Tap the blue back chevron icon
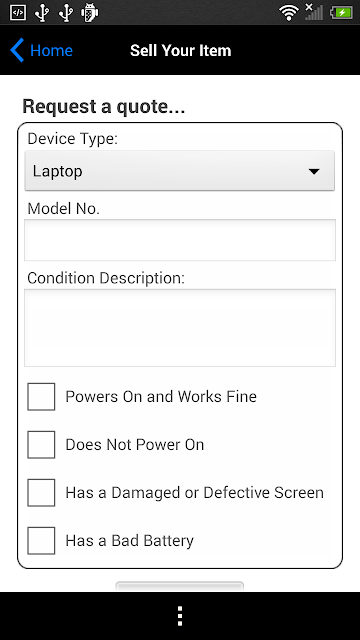 pos(17,50)
